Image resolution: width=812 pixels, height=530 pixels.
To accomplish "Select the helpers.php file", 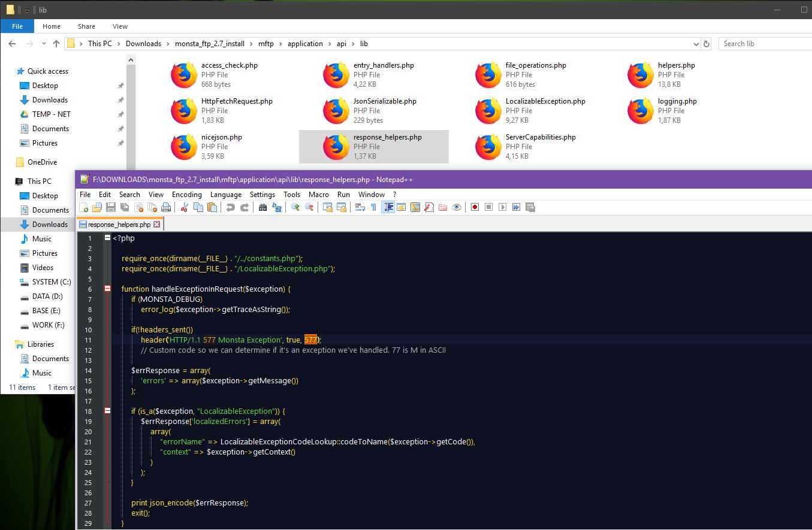I will 676,65.
